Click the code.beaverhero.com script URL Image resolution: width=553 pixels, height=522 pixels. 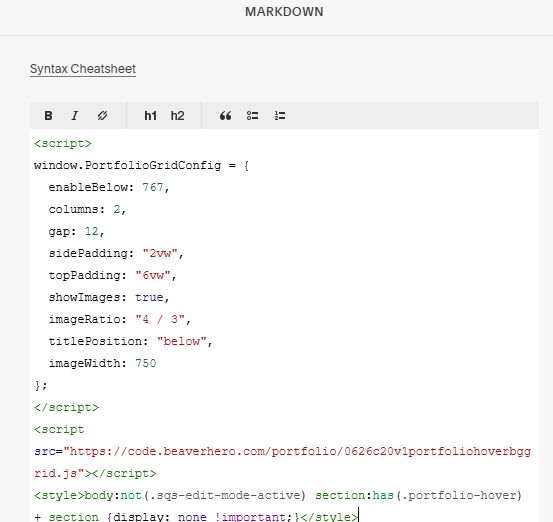point(282,462)
